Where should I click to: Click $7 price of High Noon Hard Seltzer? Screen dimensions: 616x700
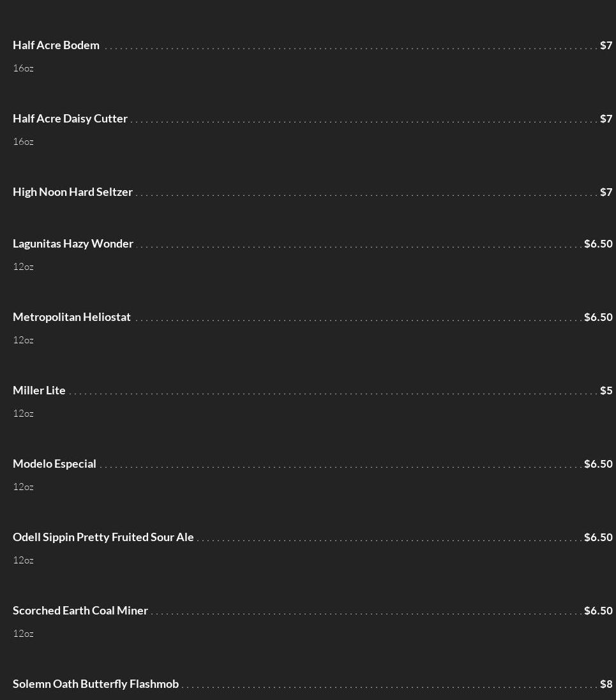(606, 192)
